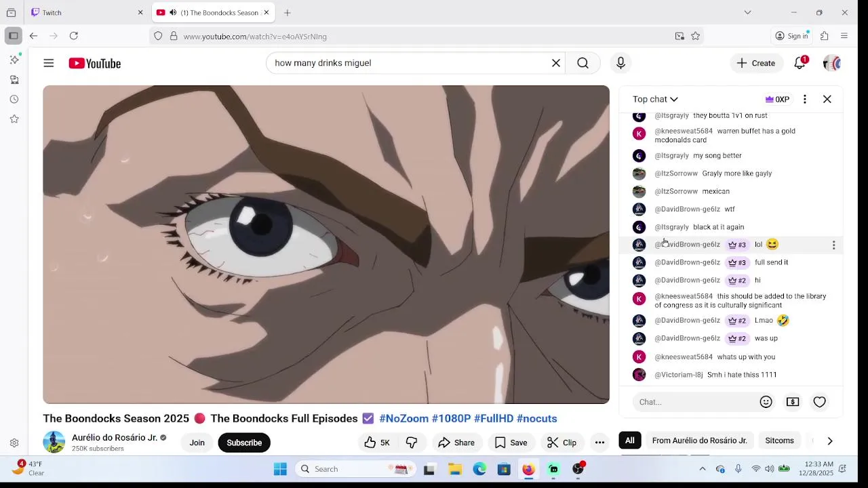
Task: Open Firefox from the taskbar
Action: (528, 469)
